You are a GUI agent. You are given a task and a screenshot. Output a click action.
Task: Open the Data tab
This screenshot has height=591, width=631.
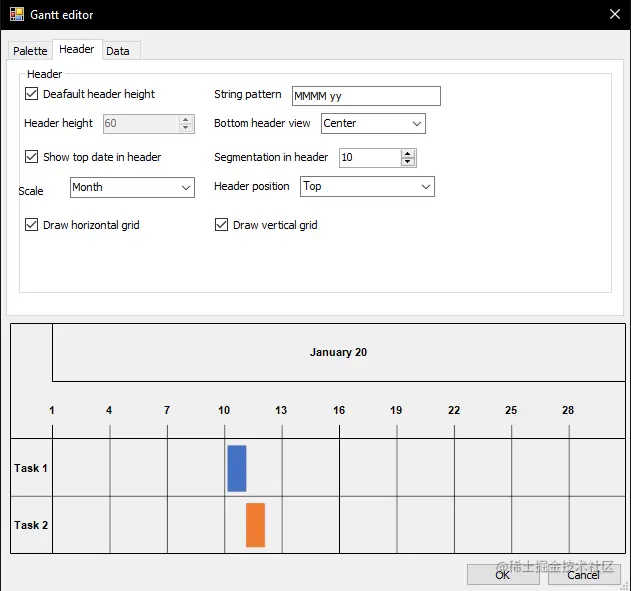point(118,51)
